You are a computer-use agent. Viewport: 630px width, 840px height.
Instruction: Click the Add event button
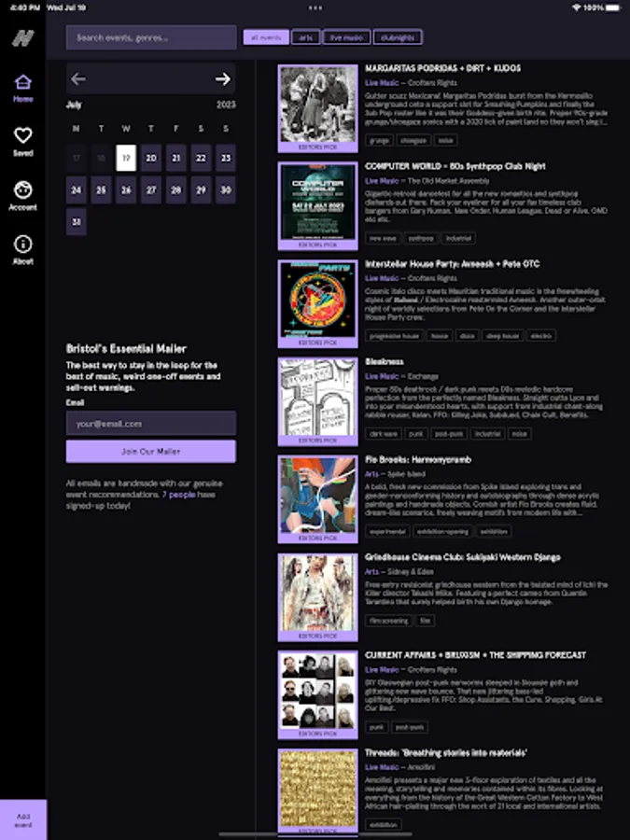[23, 820]
